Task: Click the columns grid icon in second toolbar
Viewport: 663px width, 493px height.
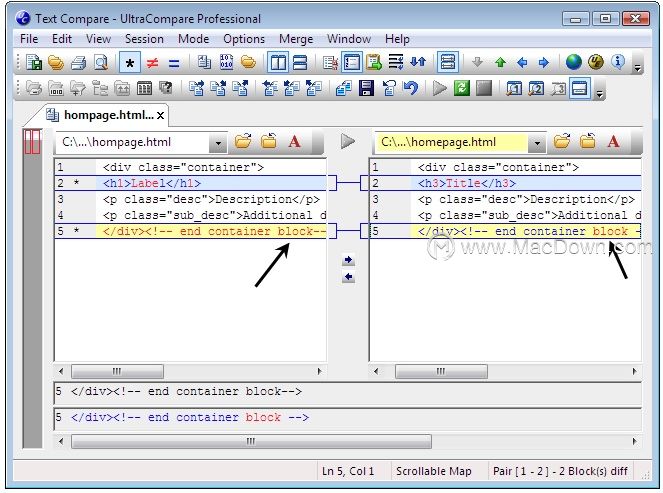Action: tap(144, 88)
